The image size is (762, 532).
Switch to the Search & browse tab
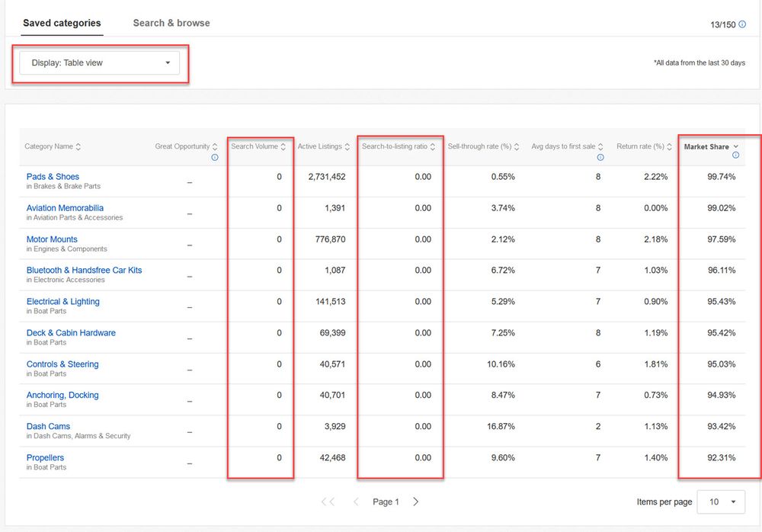(x=171, y=23)
